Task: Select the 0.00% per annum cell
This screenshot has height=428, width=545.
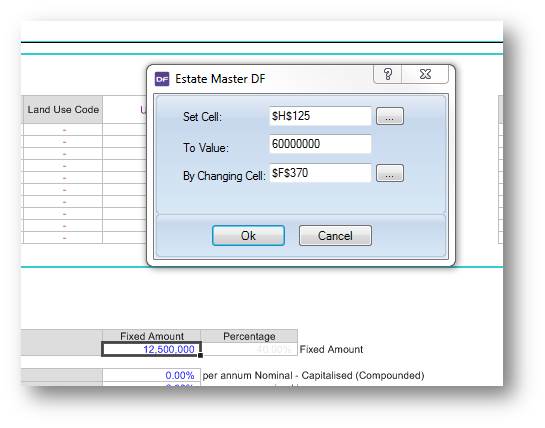Action: coord(152,375)
